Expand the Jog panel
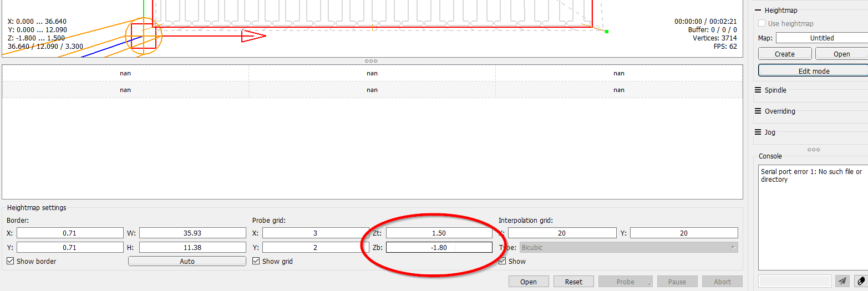The height and width of the screenshot is (291, 868). click(758, 132)
